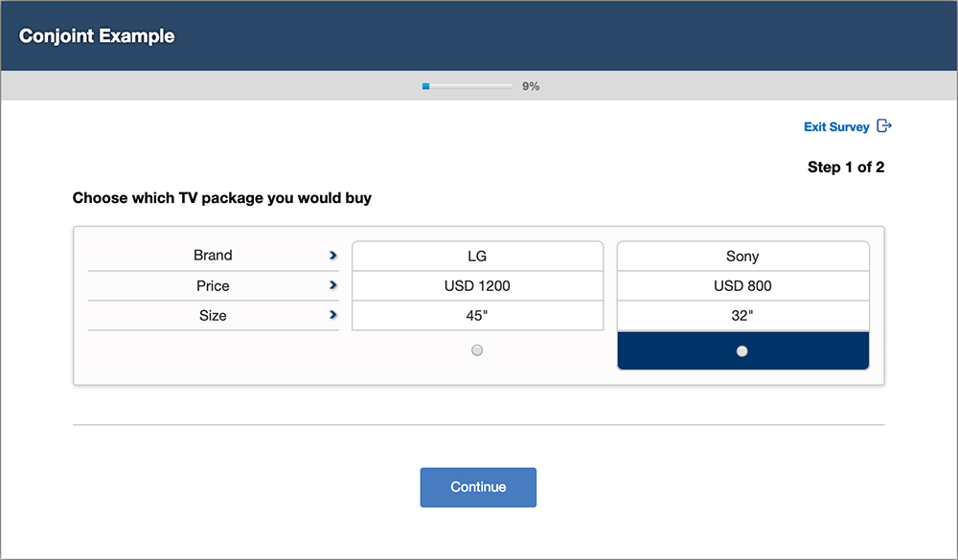
Task: Click the arrow icon next to Price
Action: [332, 285]
